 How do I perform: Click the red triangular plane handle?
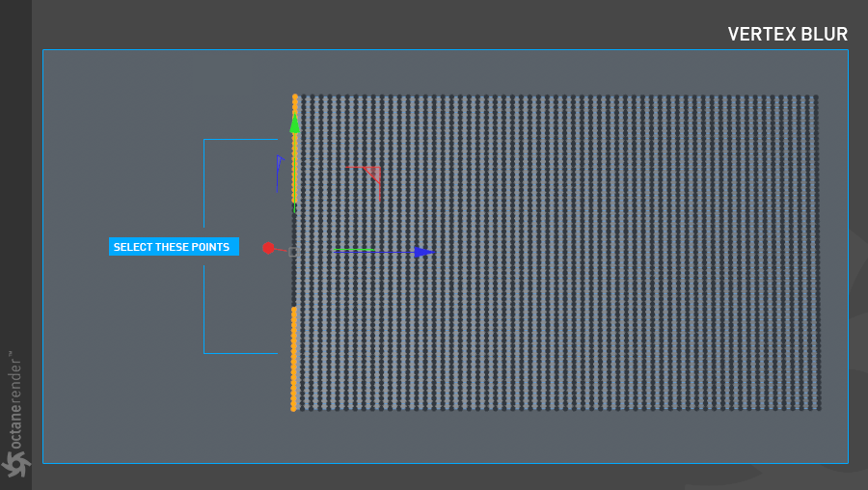click(x=373, y=175)
